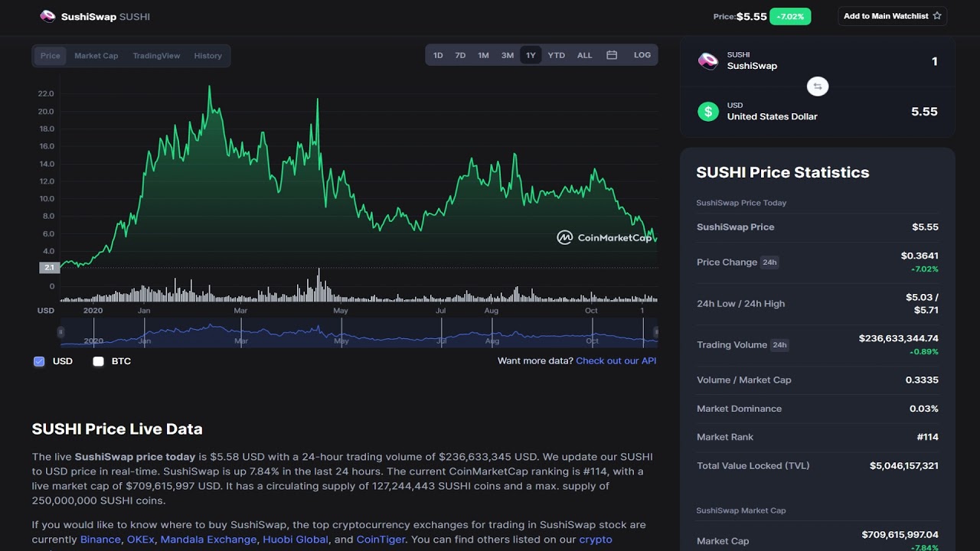Viewport: 980px width, 551px height.
Task: Click the 24h Low / 24h High label
Action: pyautogui.click(x=740, y=304)
